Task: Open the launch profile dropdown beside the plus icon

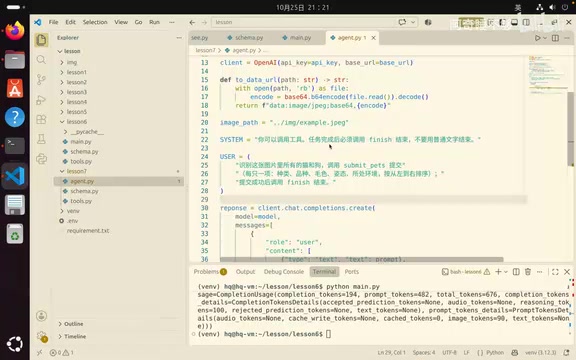Action: coord(506,272)
